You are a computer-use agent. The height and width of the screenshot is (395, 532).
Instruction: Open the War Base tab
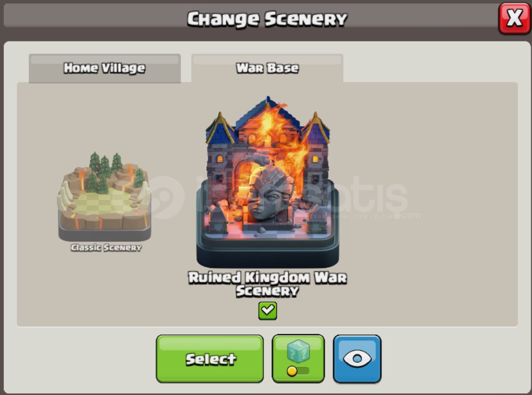[267, 68]
